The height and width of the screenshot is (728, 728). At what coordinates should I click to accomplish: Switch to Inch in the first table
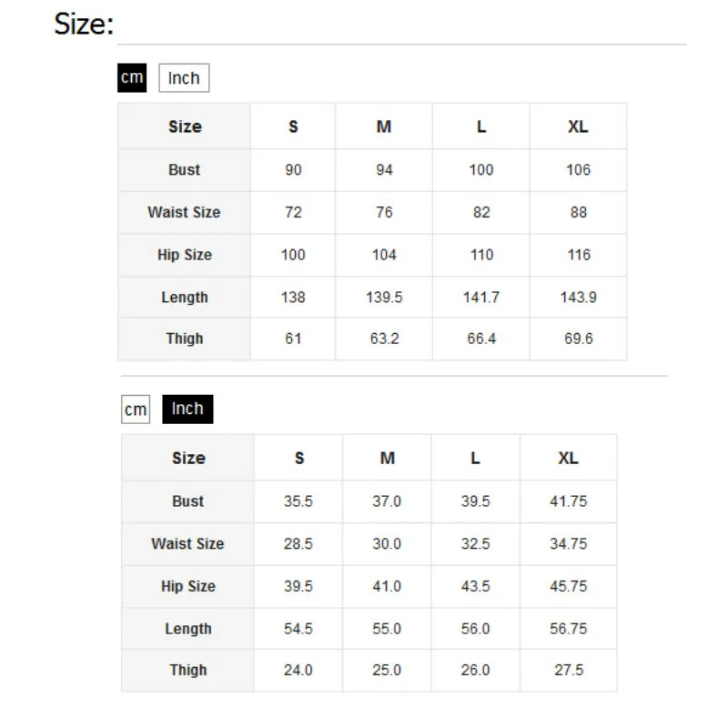coord(184,77)
